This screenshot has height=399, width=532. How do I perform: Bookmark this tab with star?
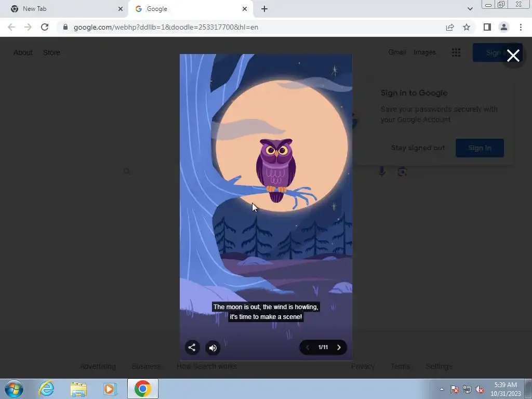pyautogui.click(x=467, y=27)
